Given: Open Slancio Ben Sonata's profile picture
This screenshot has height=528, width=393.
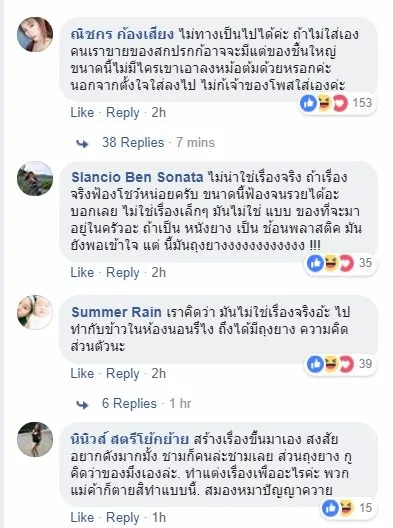Looking at the screenshot, I should (x=35, y=178).
